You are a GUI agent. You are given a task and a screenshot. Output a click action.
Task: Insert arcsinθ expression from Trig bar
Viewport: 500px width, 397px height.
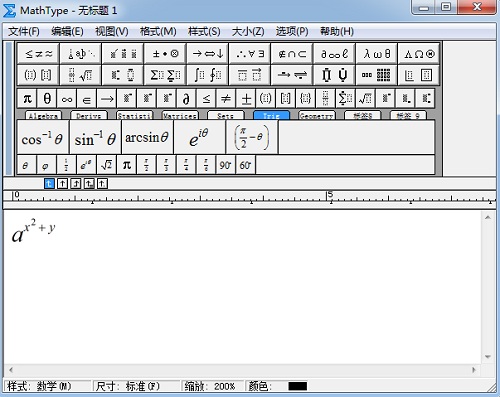coord(147,137)
